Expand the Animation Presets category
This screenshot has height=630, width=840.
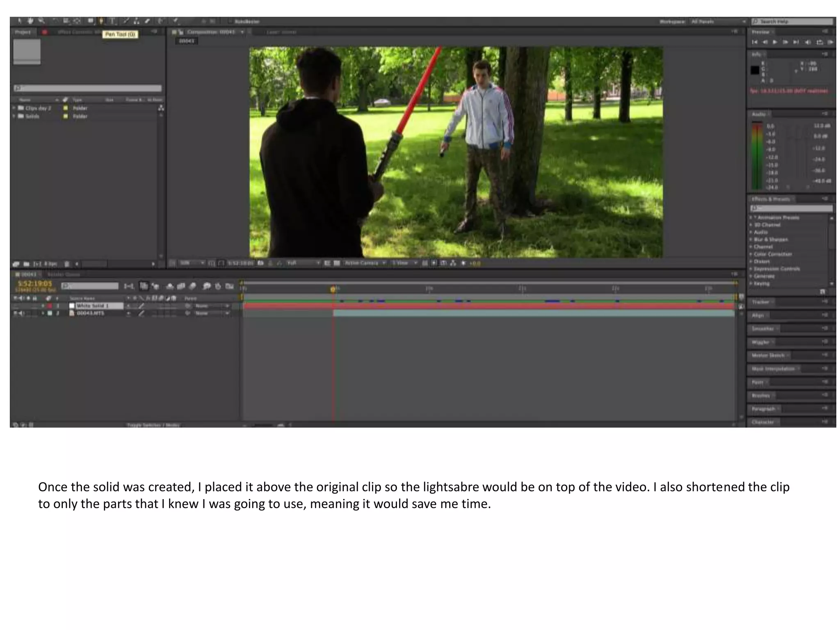tap(751, 217)
